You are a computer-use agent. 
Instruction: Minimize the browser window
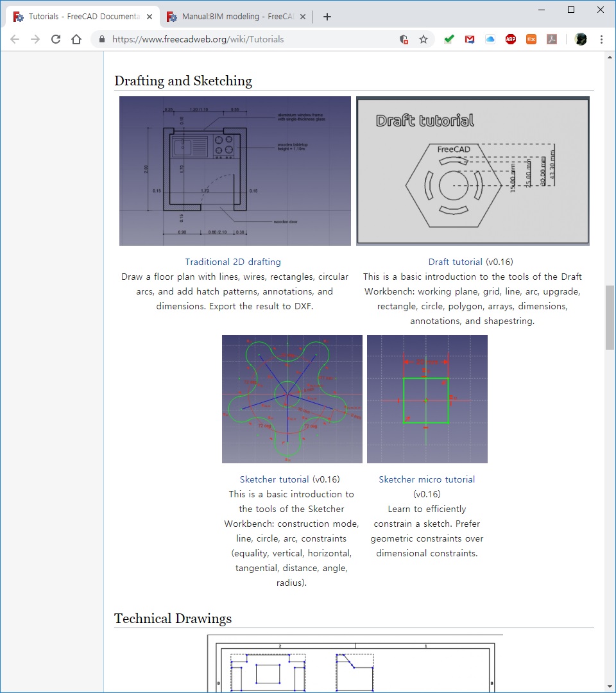click(542, 10)
